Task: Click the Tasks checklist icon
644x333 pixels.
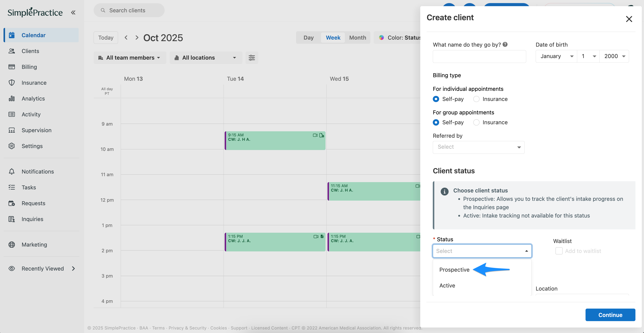Action: point(11,187)
